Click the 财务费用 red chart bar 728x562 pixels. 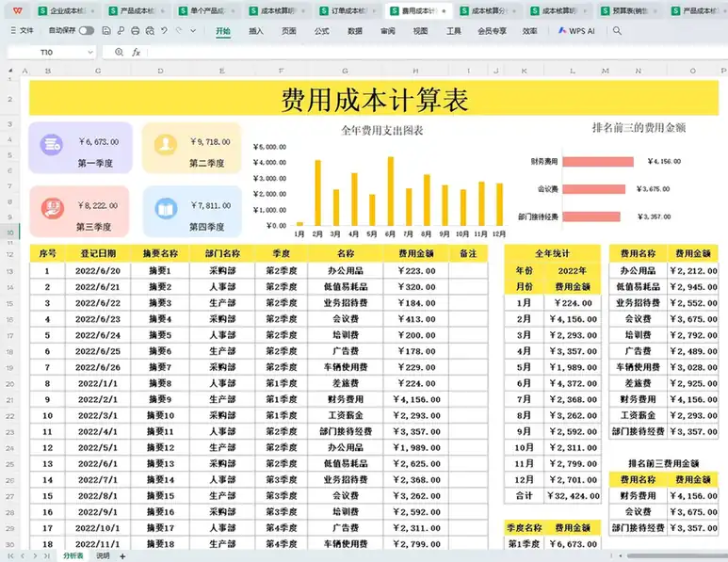[x=598, y=162]
